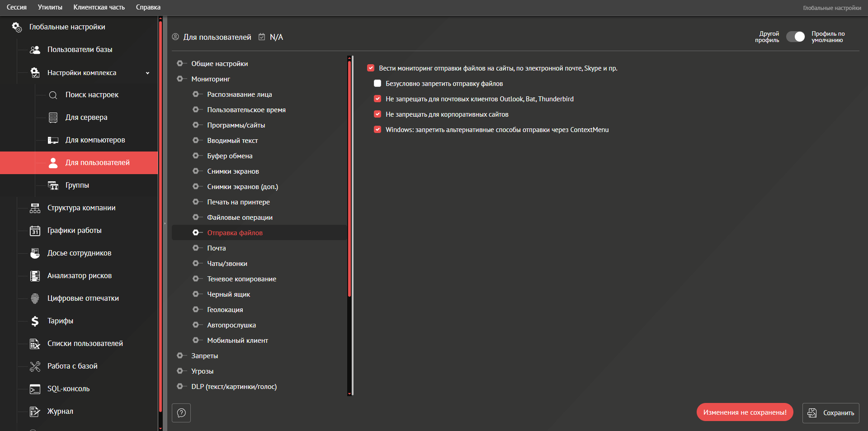Collapse the Настройки комплекса chevron
The width and height of the screenshot is (868, 431).
click(147, 73)
